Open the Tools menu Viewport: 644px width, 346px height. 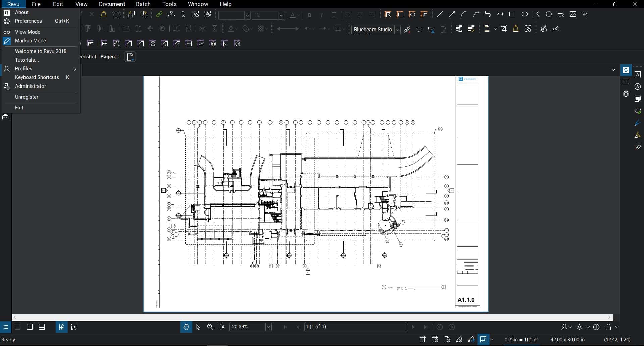pos(169,4)
